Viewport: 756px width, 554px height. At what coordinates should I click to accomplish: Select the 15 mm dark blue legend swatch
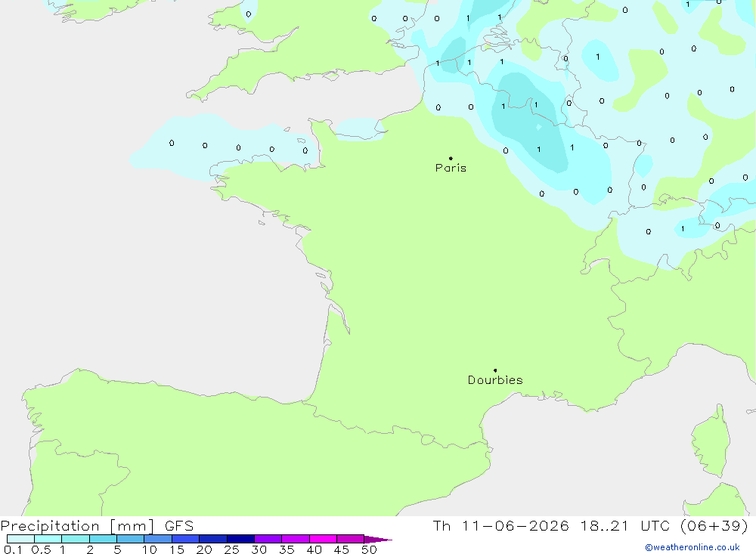[x=186, y=539]
